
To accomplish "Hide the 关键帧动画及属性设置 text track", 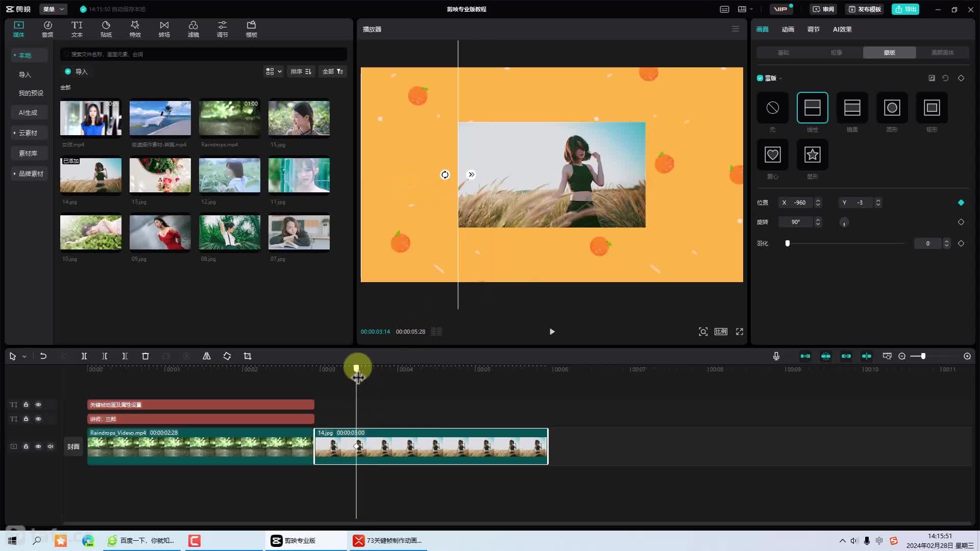I will (x=38, y=405).
